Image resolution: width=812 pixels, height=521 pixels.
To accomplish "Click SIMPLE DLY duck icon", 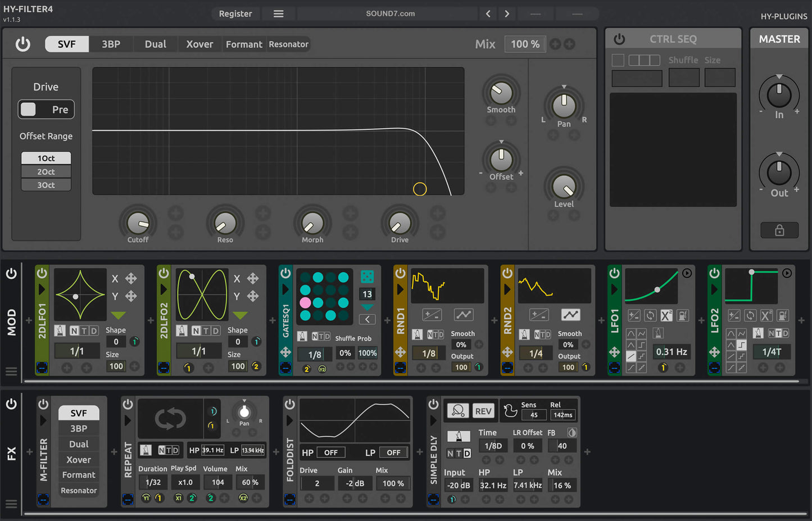I will 510,411.
